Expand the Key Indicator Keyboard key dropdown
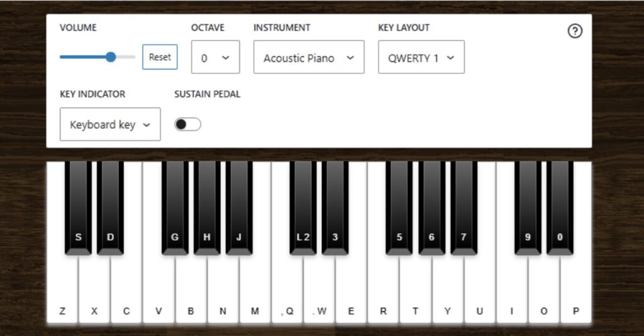The height and width of the screenshot is (336, 644). (x=110, y=124)
